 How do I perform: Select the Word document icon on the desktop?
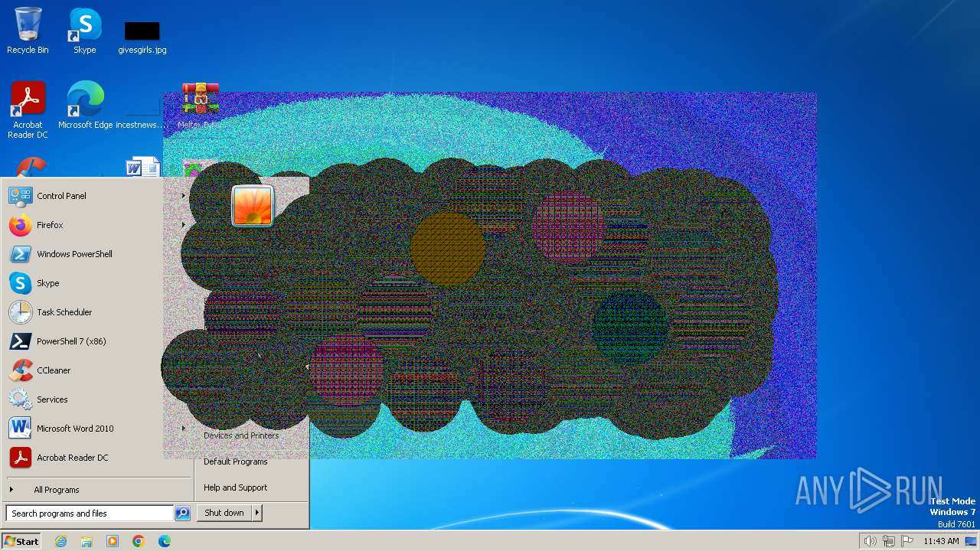coord(143,167)
